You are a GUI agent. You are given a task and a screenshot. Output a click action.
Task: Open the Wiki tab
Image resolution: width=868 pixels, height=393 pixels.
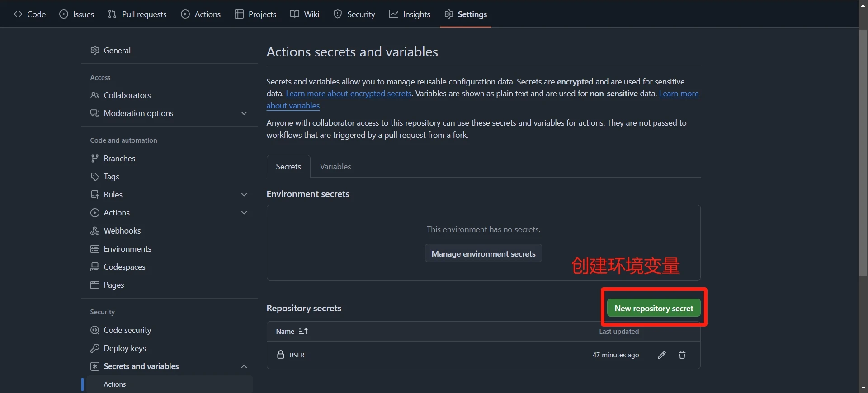coord(305,14)
